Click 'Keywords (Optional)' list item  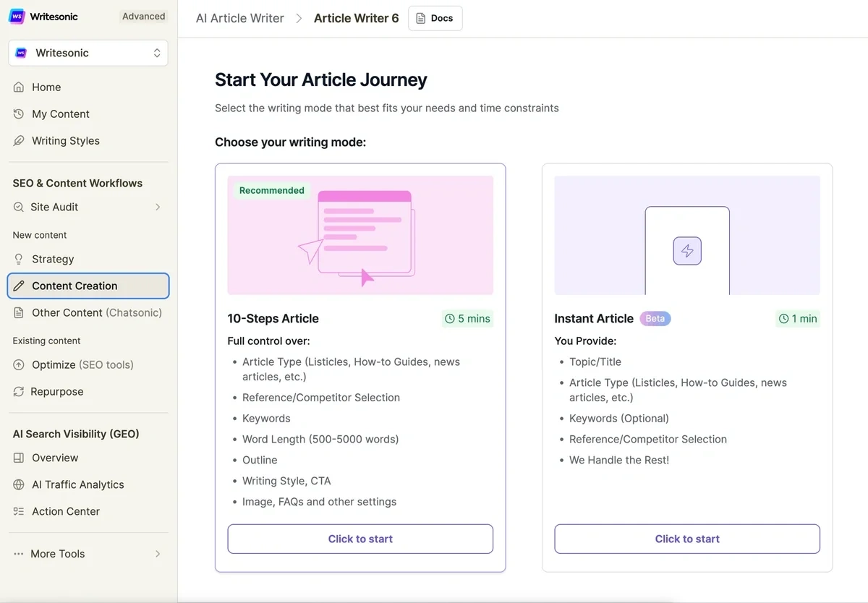click(x=619, y=418)
